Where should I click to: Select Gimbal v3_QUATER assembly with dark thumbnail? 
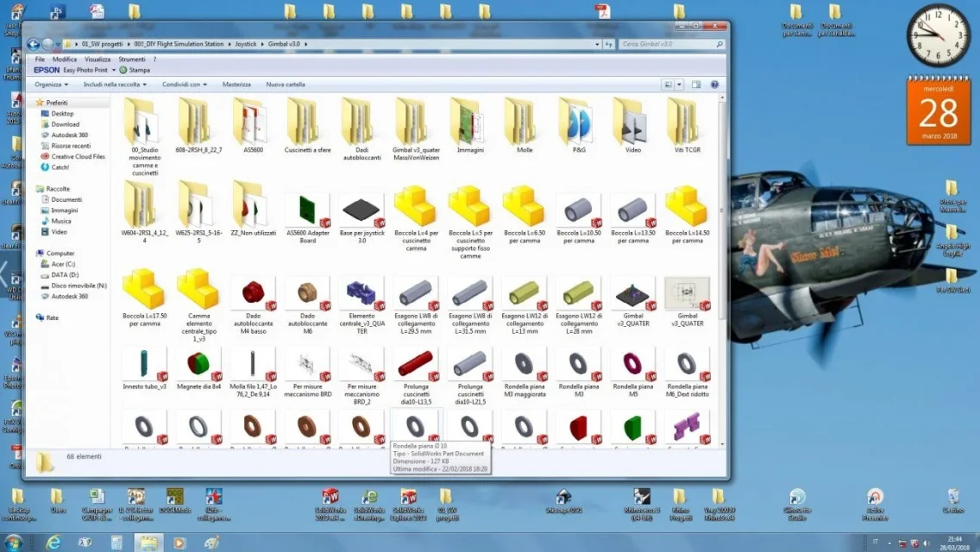point(633,301)
